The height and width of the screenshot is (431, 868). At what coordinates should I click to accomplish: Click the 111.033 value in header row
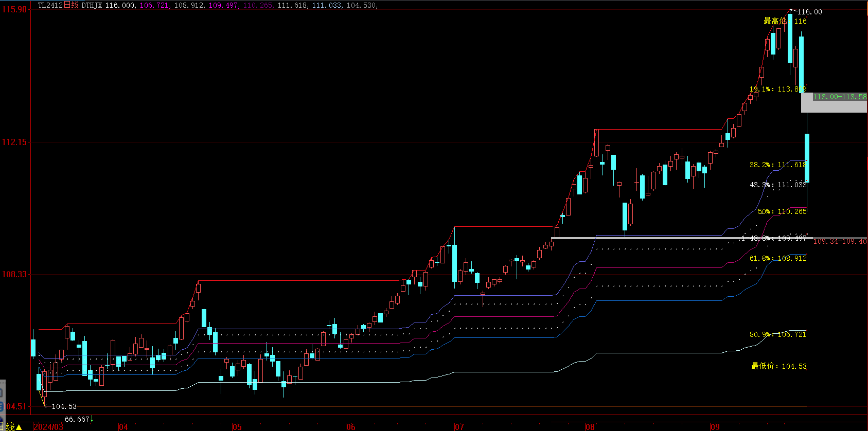327,5
